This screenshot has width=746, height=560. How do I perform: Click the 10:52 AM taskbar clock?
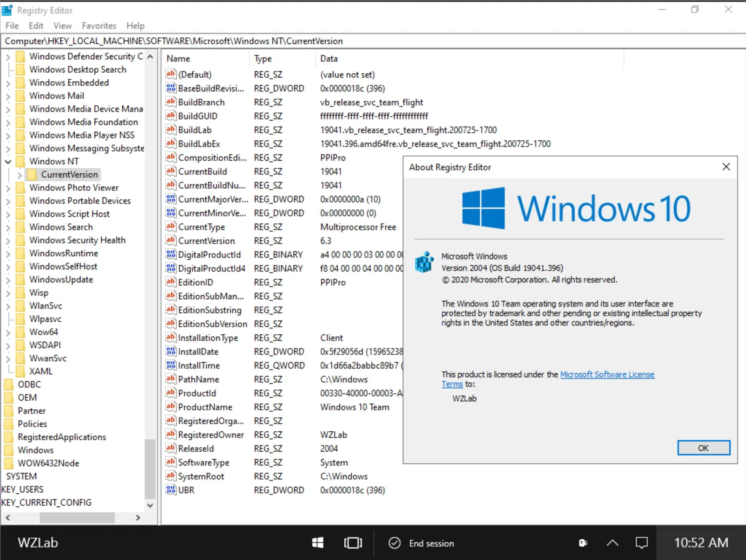(x=701, y=543)
